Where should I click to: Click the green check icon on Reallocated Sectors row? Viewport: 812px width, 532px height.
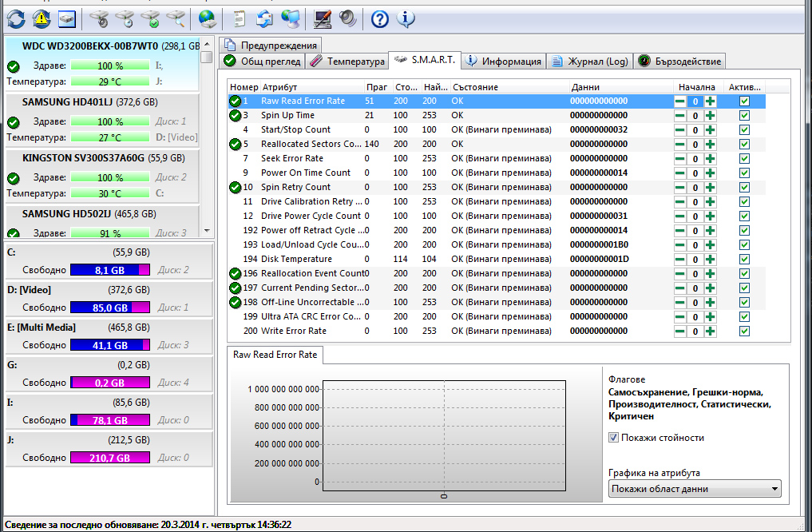(x=235, y=144)
